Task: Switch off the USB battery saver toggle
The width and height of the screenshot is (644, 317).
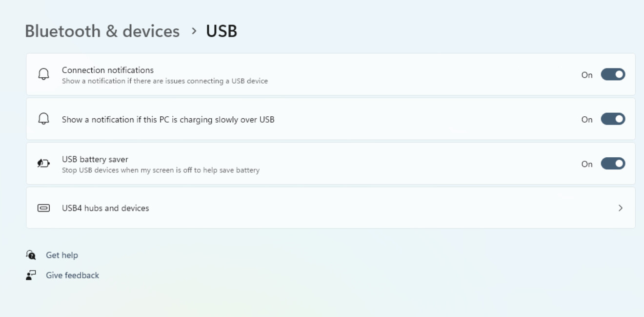Action: 613,164
